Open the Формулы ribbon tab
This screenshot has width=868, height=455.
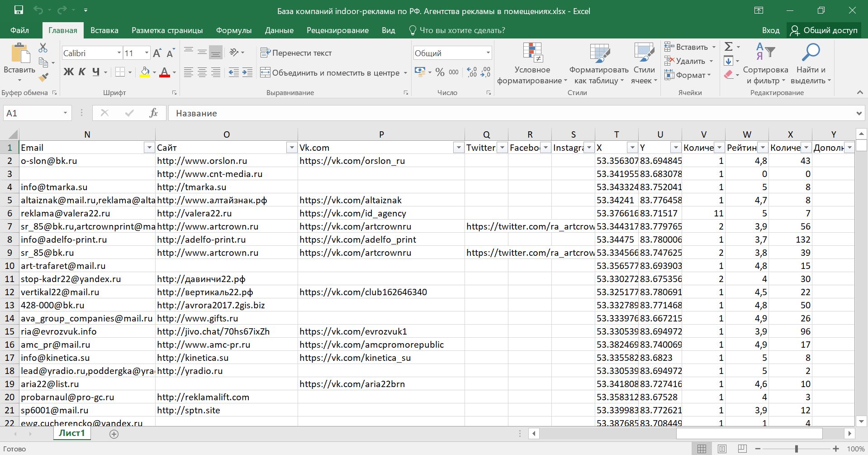click(x=233, y=30)
